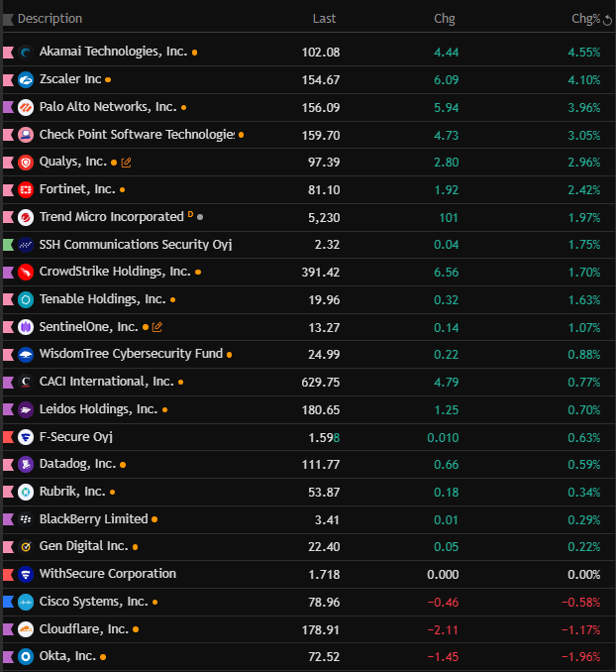This screenshot has width=616, height=672.
Task: Select Trend Micro Incorporated name
Action: point(111,217)
